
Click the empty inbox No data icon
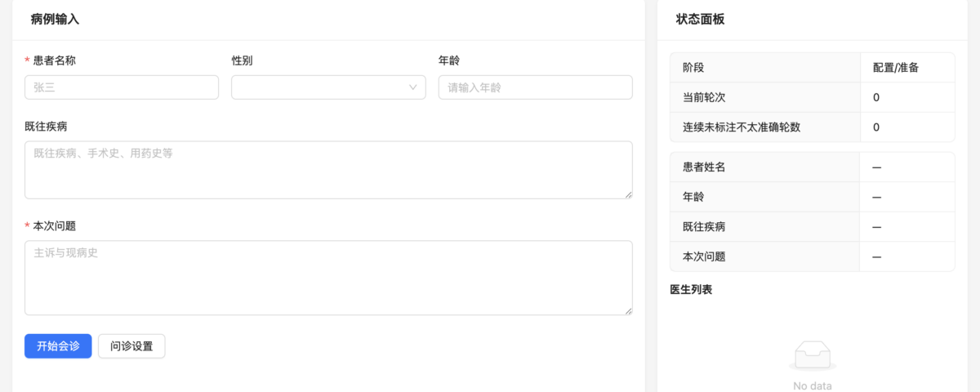[812, 356]
